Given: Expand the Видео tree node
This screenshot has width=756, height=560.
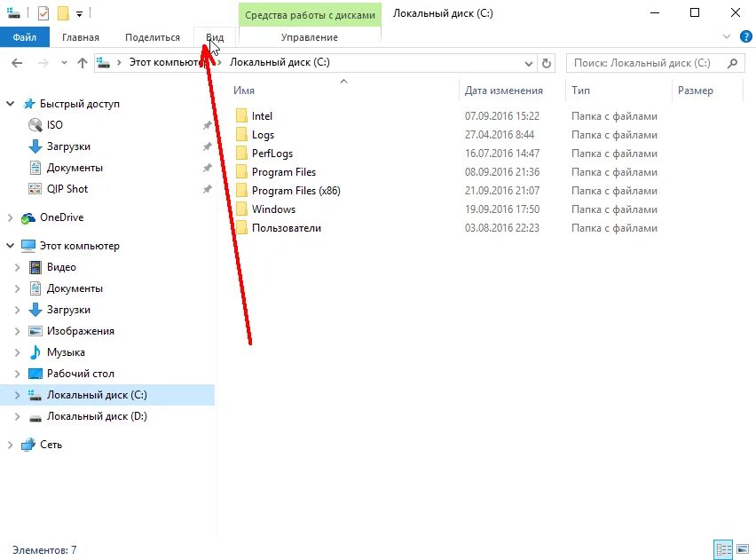Looking at the screenshot, I should 18,267.
